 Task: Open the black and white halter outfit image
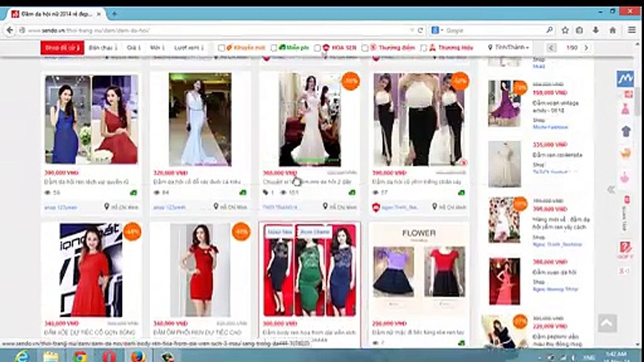(x=419, y=120)
